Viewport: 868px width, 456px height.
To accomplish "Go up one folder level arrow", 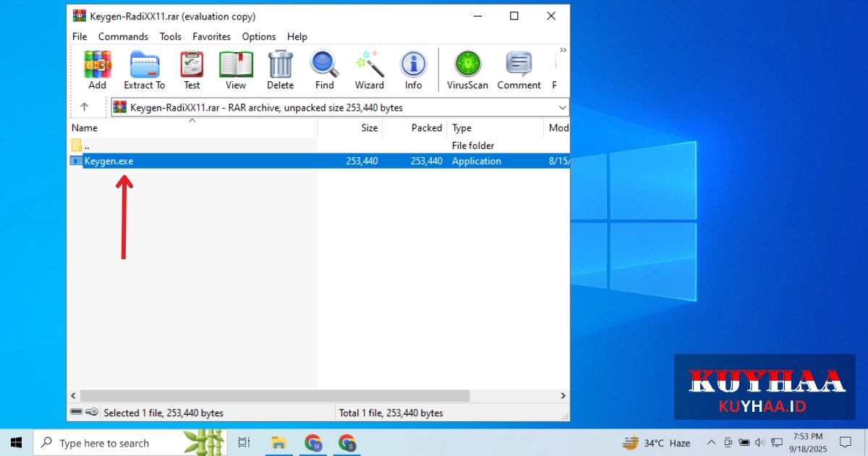I will click(x=84, y=107).
